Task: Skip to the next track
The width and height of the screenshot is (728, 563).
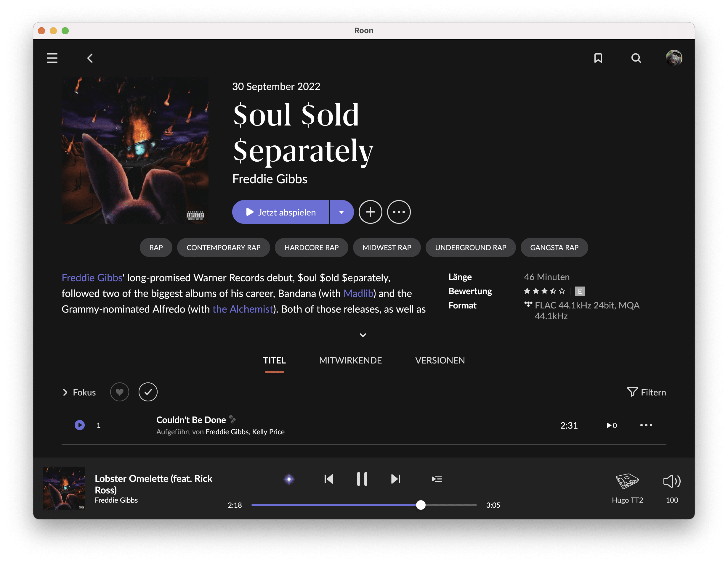Action: 395,479
